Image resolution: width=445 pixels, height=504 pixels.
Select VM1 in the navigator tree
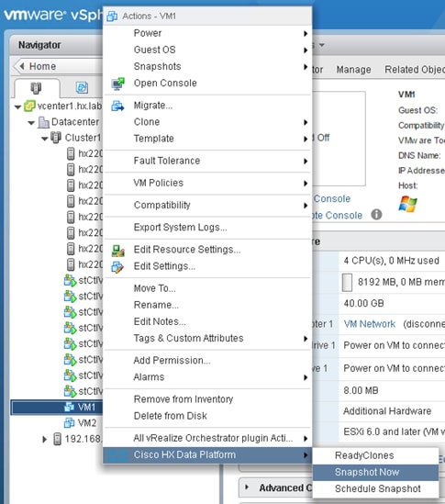tap(57, 408)
